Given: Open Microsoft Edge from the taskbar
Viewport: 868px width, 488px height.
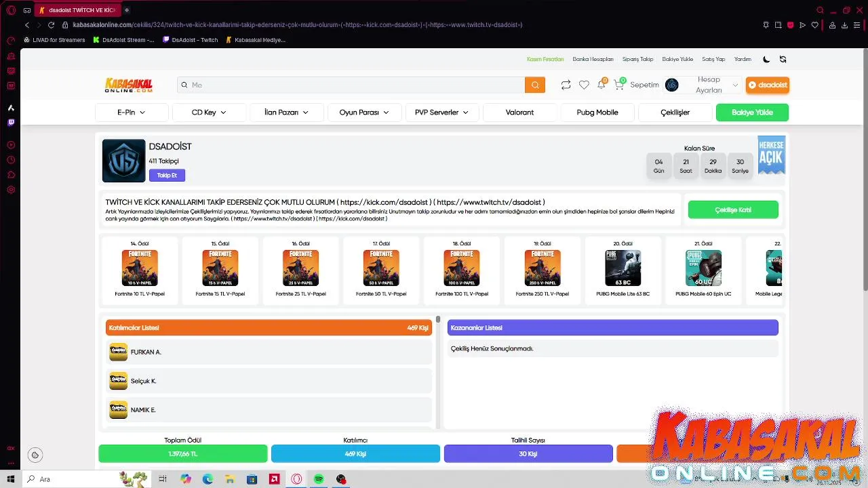Looking at the screenshot, I should click(x=208, y=479).
